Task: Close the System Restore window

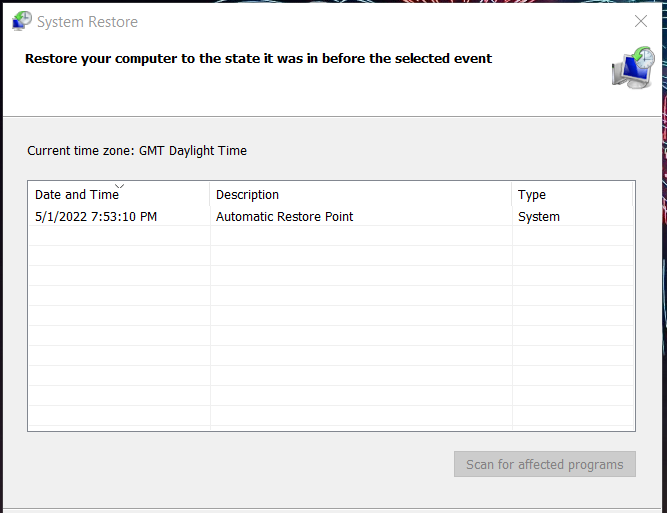Action: pos(641,21)
